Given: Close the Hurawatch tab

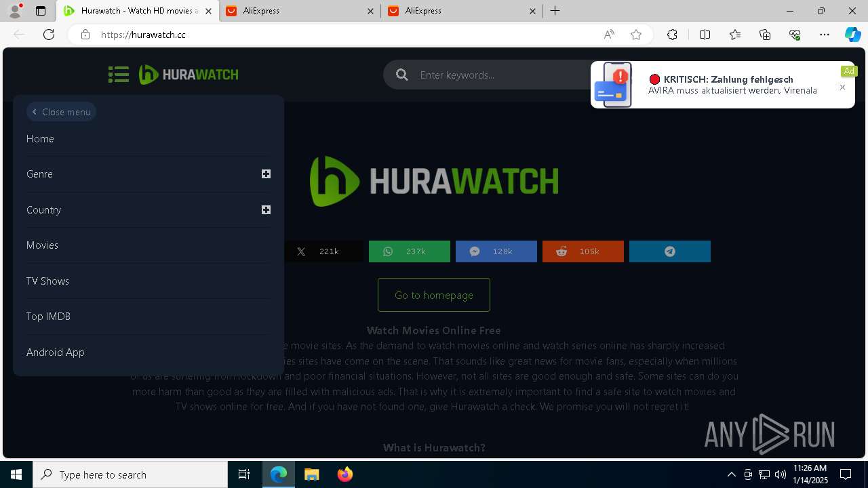Looking at the screenshot, I should click(209, 11).
